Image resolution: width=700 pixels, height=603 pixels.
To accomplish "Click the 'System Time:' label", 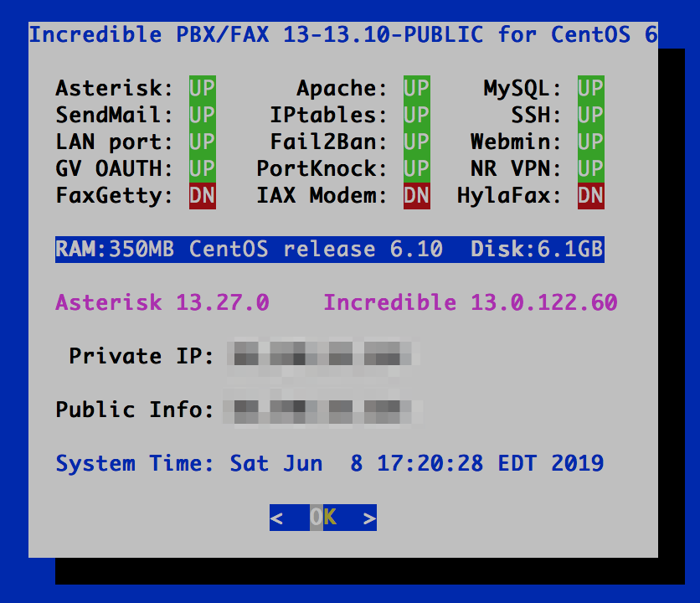I will (x=135, y=464).
